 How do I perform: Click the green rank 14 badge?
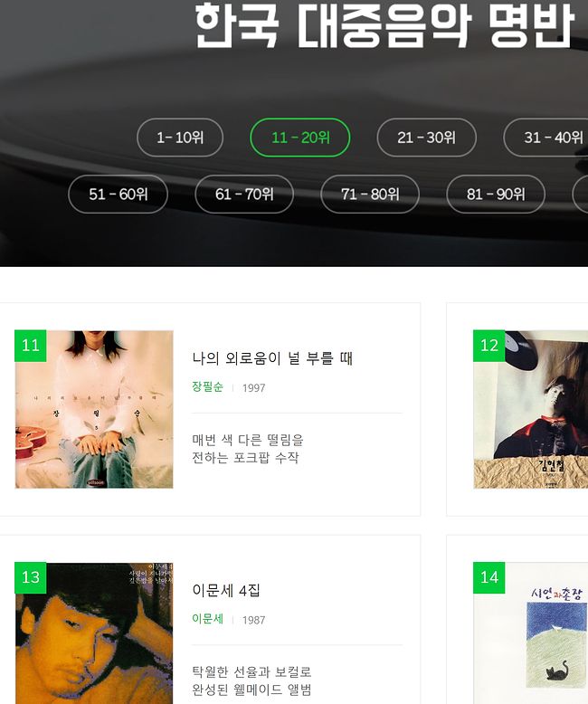point(489,577)
